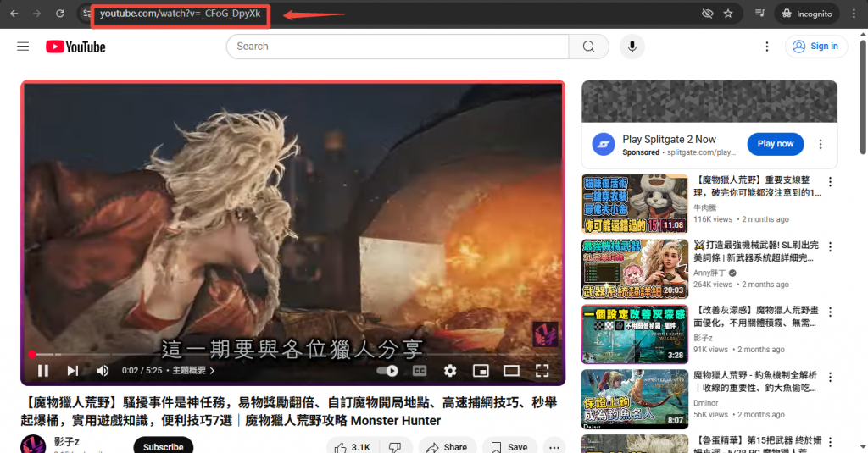Open more actions ellipsis beside Save
The height and width of the screenshot is (453, 868).
(x=554, y=447)
